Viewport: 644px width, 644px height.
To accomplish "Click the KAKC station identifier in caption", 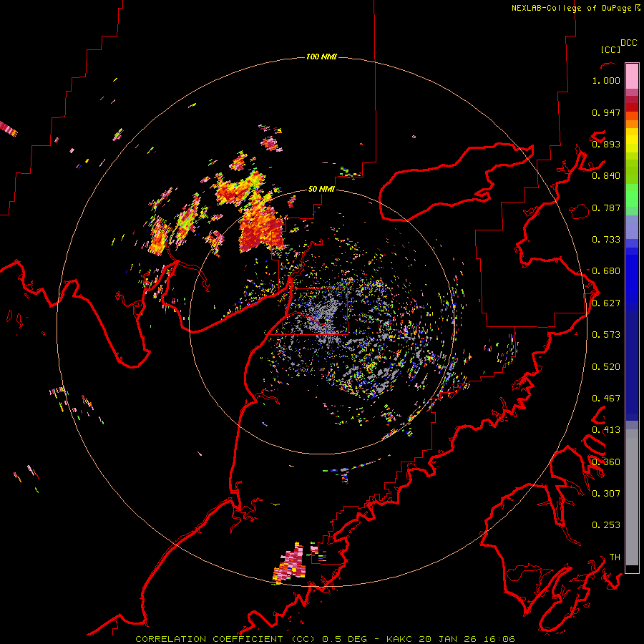I will click(x=401, y=639).
